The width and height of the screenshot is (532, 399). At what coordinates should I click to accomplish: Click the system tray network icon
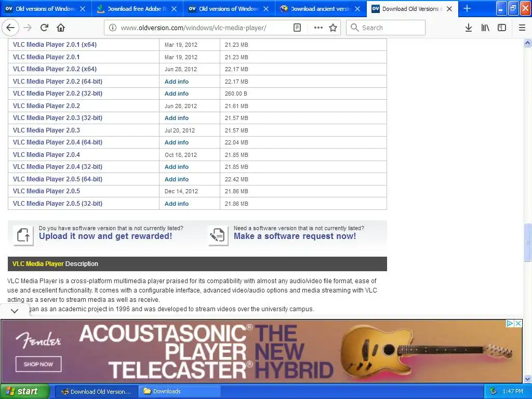coord(494,391)
